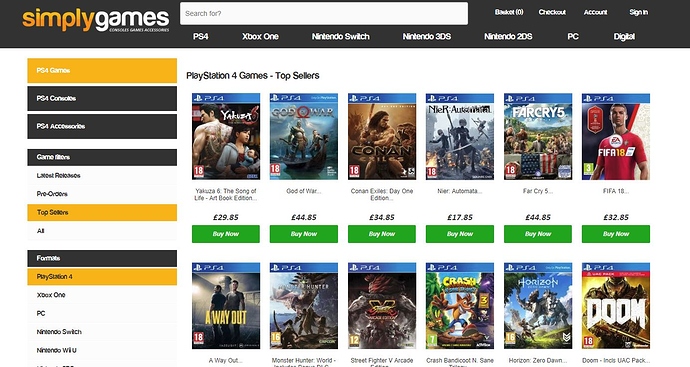The image size is (690, 367).
Task: Filter by Latest Releases
Action: (x=102, y=176)
